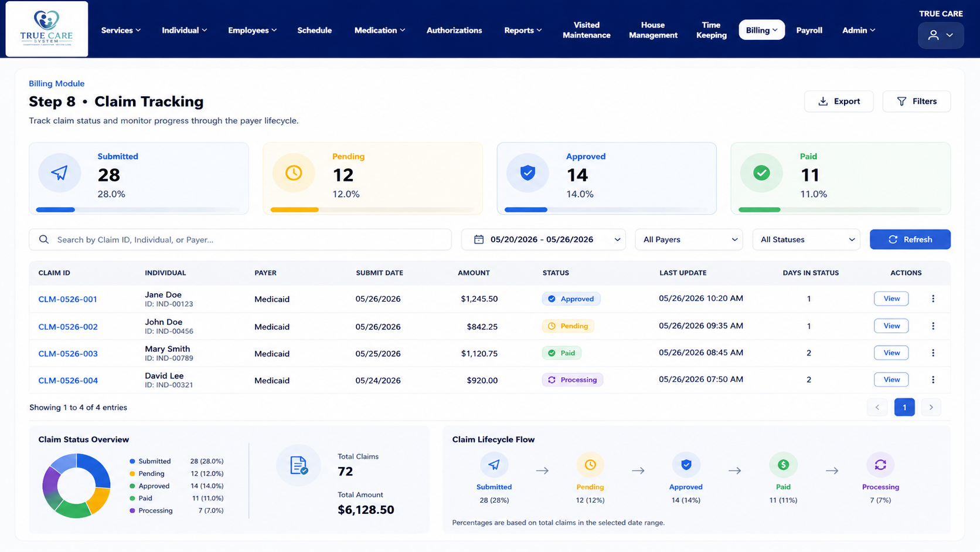Open Time Keeping menu item
Screen dimensions: 980x552
click(711, 30)
